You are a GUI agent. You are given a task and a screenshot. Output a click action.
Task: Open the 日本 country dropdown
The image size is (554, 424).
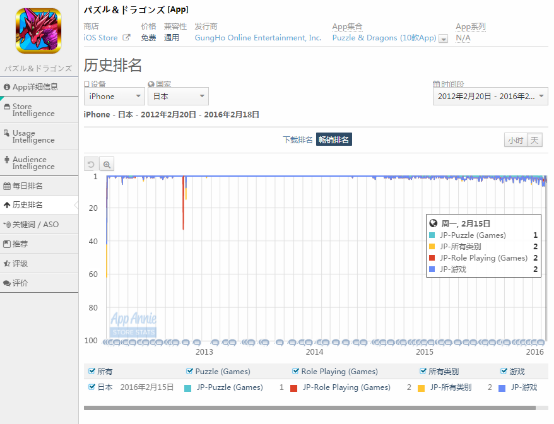coord(178,96)
